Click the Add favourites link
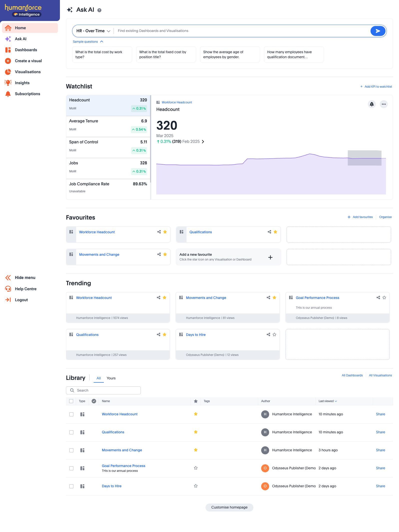 coord(360,217)
